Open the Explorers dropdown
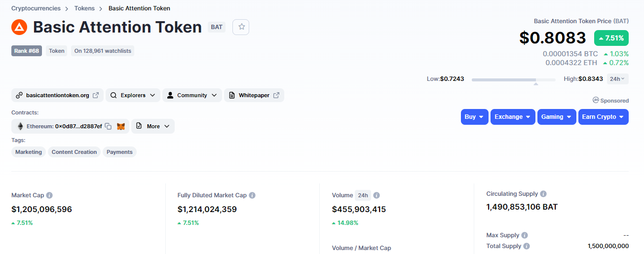The width and height of the screenshot is (644, 254). click(133, 95)
